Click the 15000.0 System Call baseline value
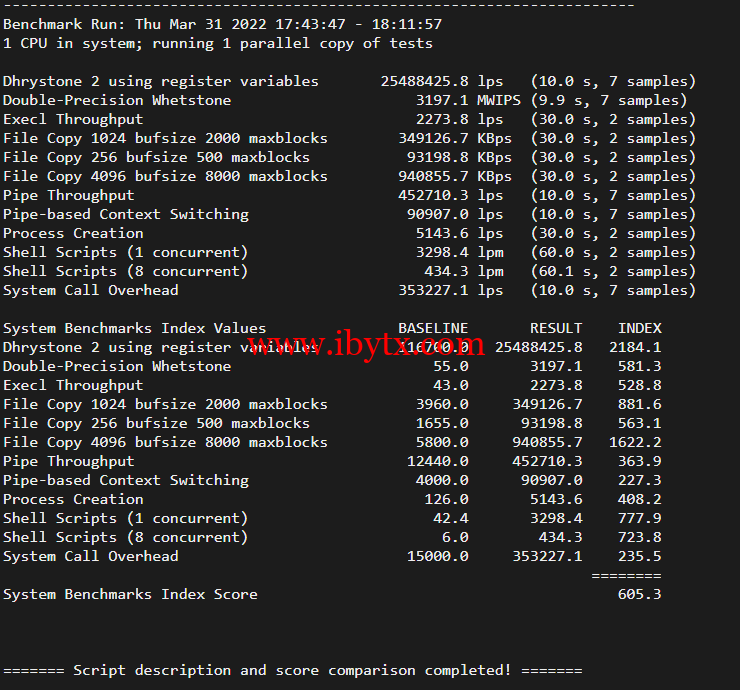740x690 pixels. (x=437, y=556)
